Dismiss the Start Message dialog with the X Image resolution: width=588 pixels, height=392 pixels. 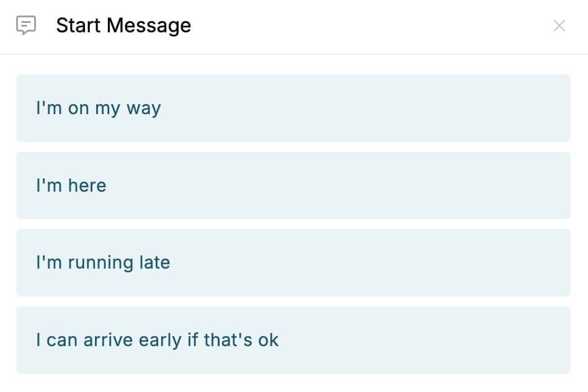(559, 25)
